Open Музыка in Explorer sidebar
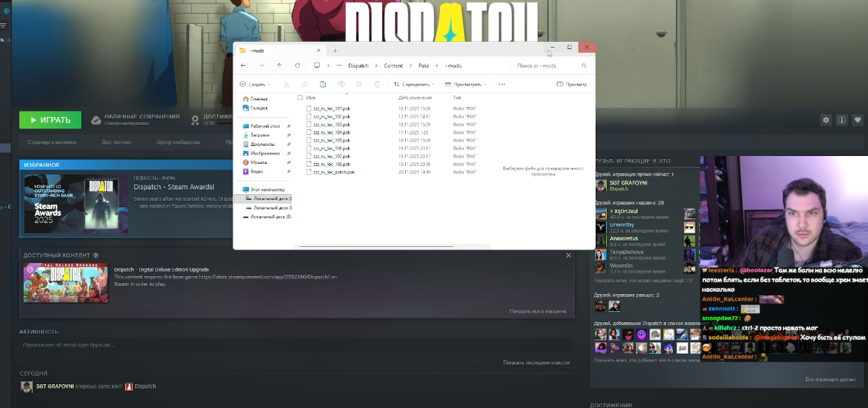868x408 pixels. (254, 162)
